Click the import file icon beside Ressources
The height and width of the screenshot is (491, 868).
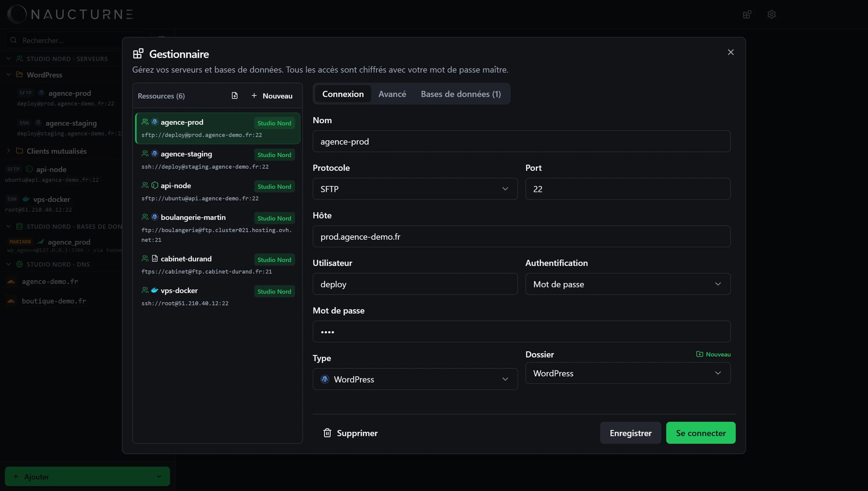point(234,96)
